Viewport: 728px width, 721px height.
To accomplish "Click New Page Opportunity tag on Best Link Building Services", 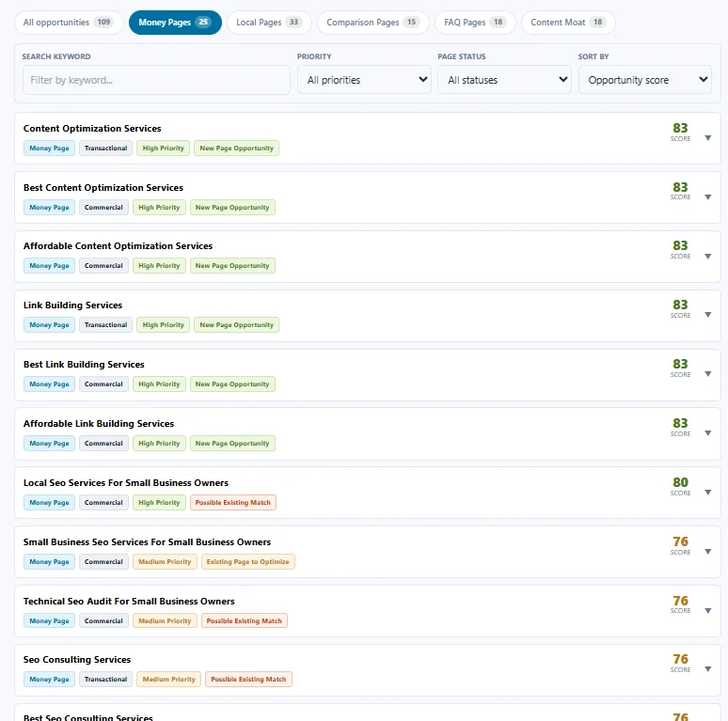I will click(232, 384).
